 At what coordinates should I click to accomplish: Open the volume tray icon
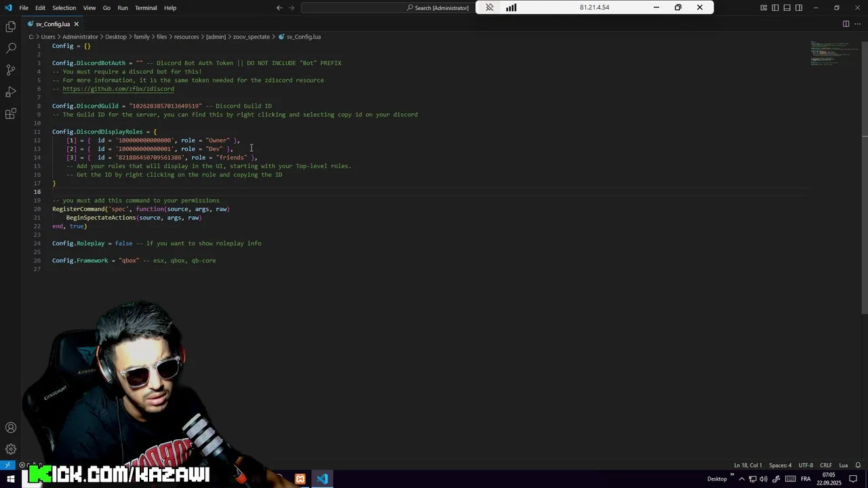(x=764, y=479)
